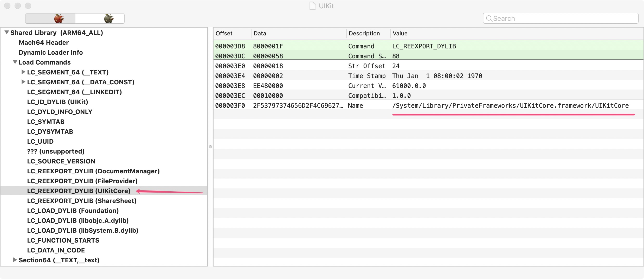Click offset 000003DC cell
644x279 pixels.
[230, 56]
